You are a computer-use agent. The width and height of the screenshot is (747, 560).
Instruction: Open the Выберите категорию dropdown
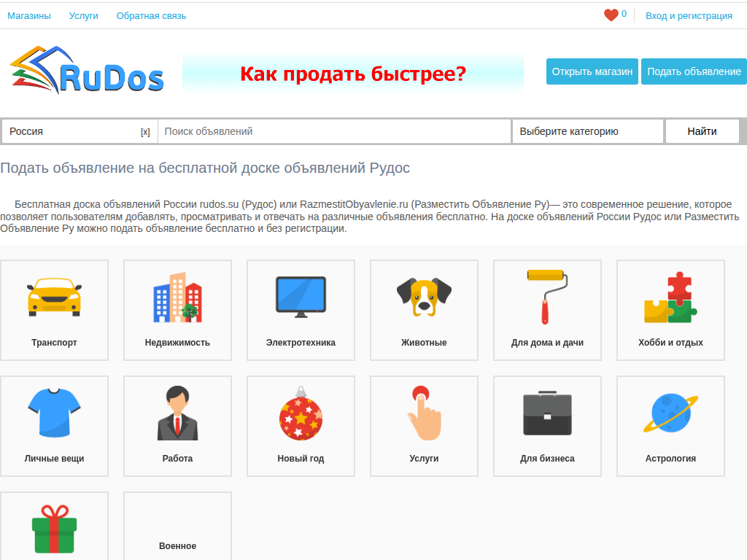pos(588,131)
